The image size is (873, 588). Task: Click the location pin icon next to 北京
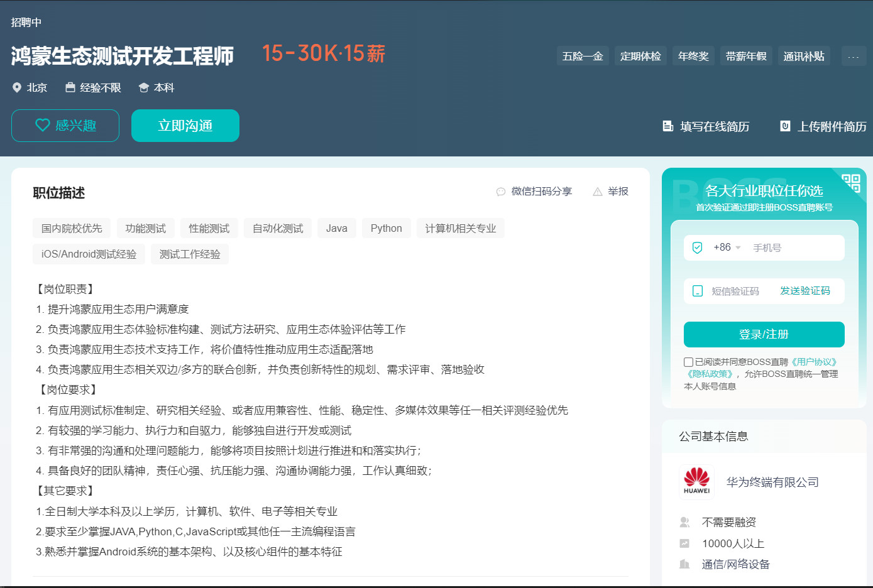(17, 87)
